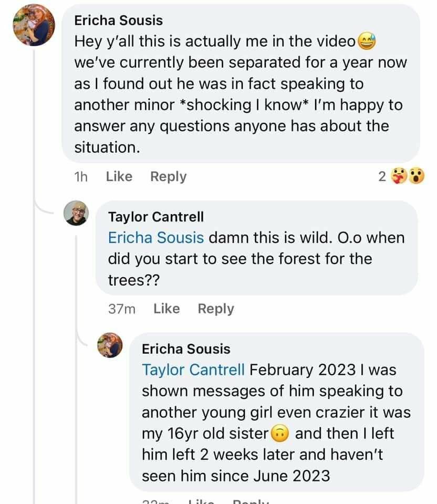Click the 37m timestamp on Taylor's comment
This screenshot has height=504, width=437.
[x=121, y=309]
